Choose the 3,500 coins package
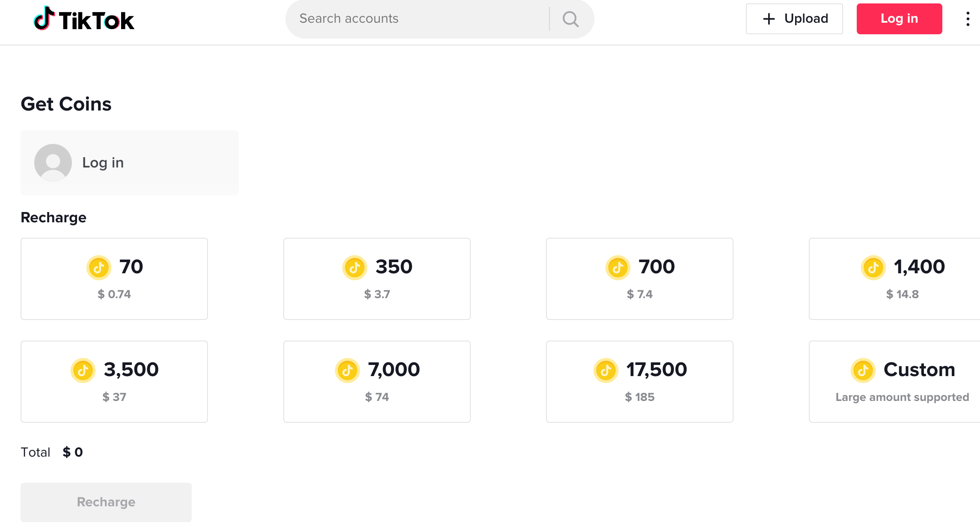This screenshot has height=526, width=980. (114, 381)
